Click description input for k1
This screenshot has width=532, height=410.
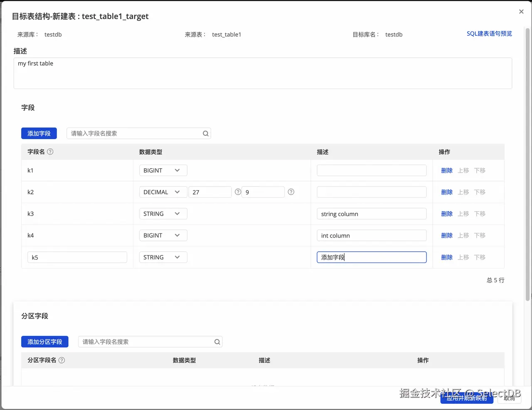pyautogui.click(x=372, y=170)
